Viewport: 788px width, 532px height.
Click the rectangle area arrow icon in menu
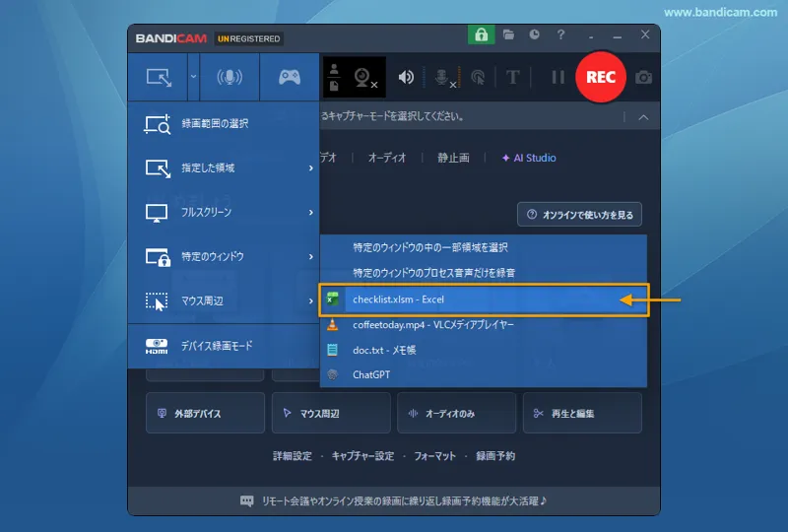click(x=158, y=168)
